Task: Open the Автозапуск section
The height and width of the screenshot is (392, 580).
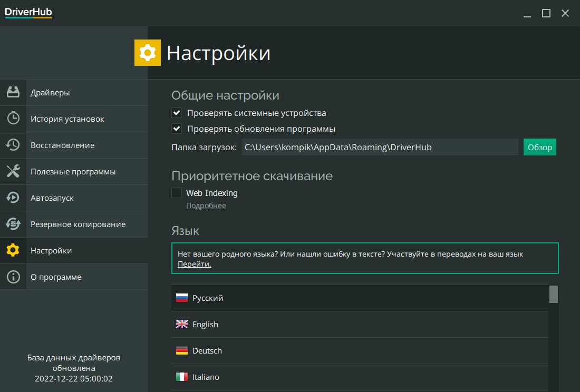Action: pyautogui.click(x=74, y=198)
